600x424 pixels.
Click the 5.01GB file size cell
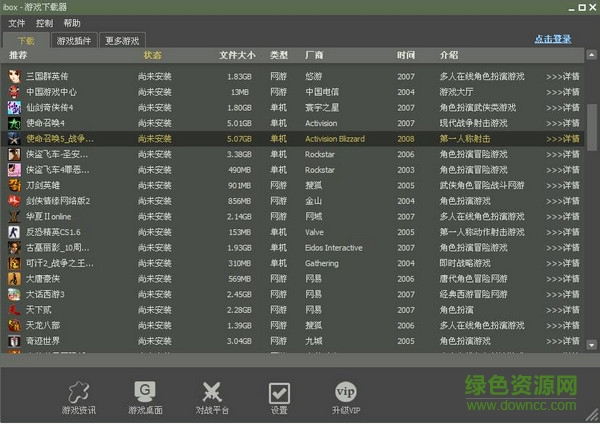pyautogui.click(x=239, y=123)
